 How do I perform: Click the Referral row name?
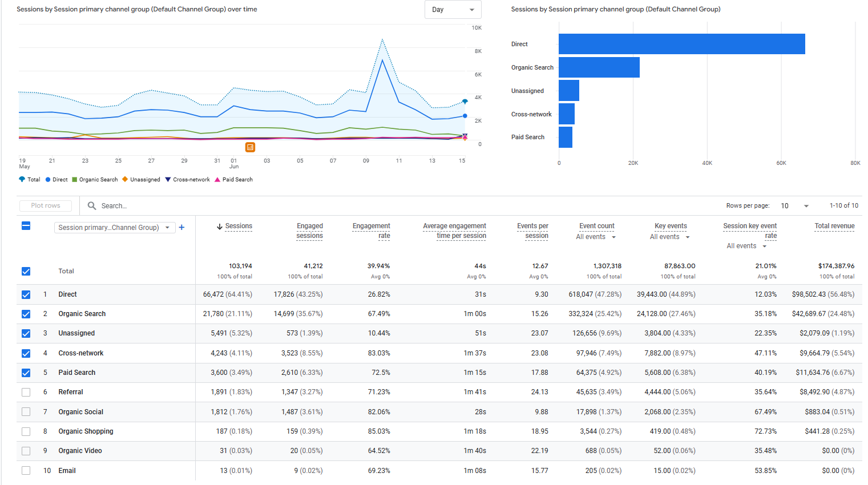tap(71, 392)
